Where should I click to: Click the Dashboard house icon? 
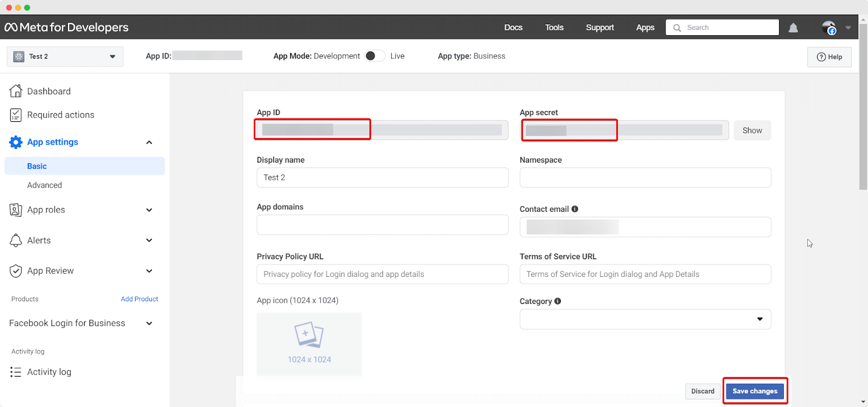coord(16,91)
